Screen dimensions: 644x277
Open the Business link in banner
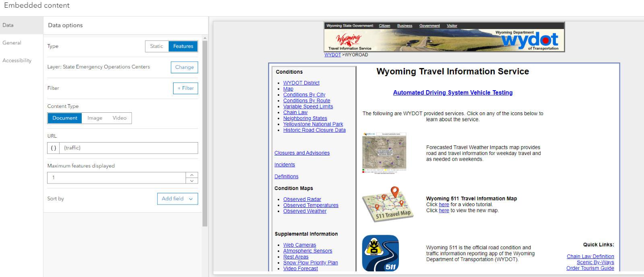click(x=405, y=26)
